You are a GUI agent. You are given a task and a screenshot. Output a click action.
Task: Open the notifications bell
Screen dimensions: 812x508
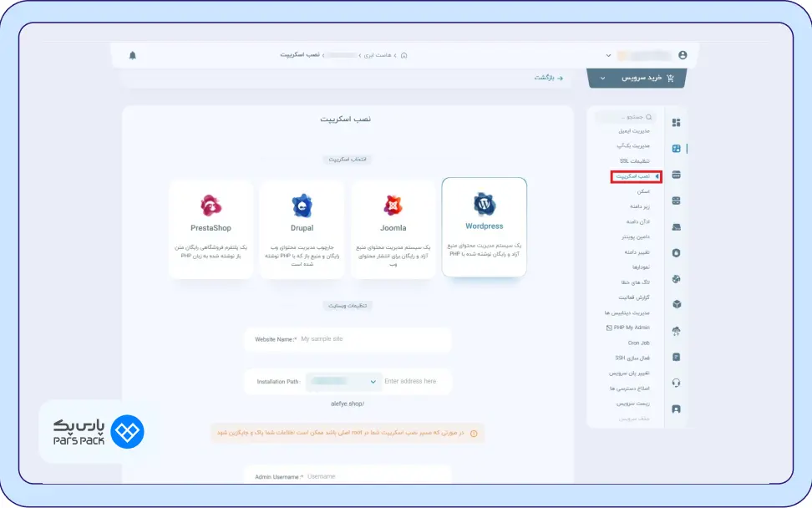[x=133, y=55]
